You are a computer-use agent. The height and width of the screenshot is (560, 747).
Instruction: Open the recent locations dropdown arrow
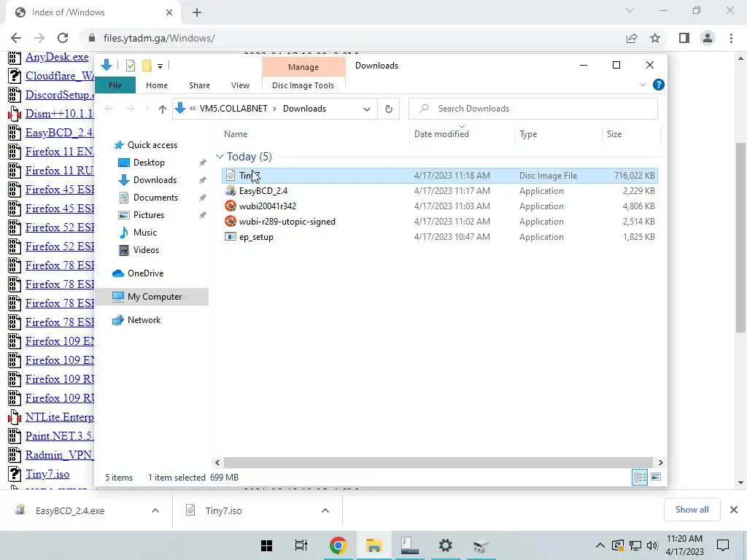(x=147, y=109)
